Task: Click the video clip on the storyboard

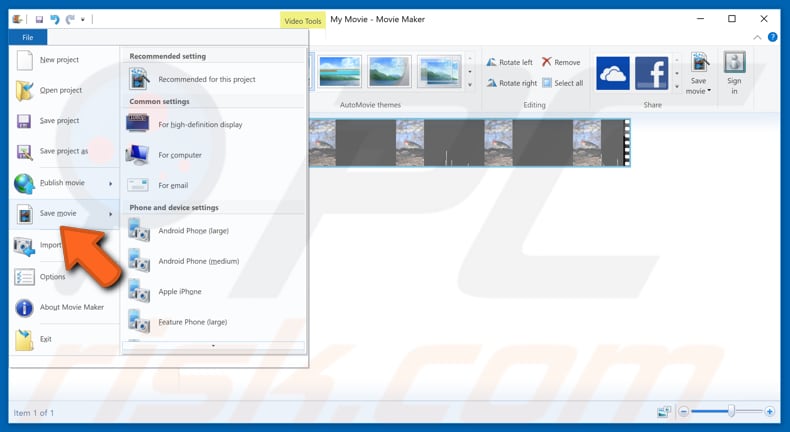Action: pos(469,143)
